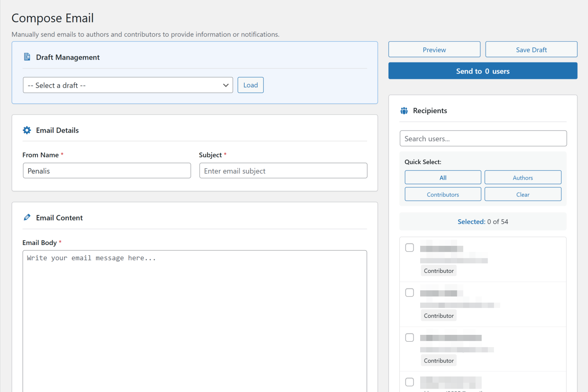Click the Preview button

[434, 49]
